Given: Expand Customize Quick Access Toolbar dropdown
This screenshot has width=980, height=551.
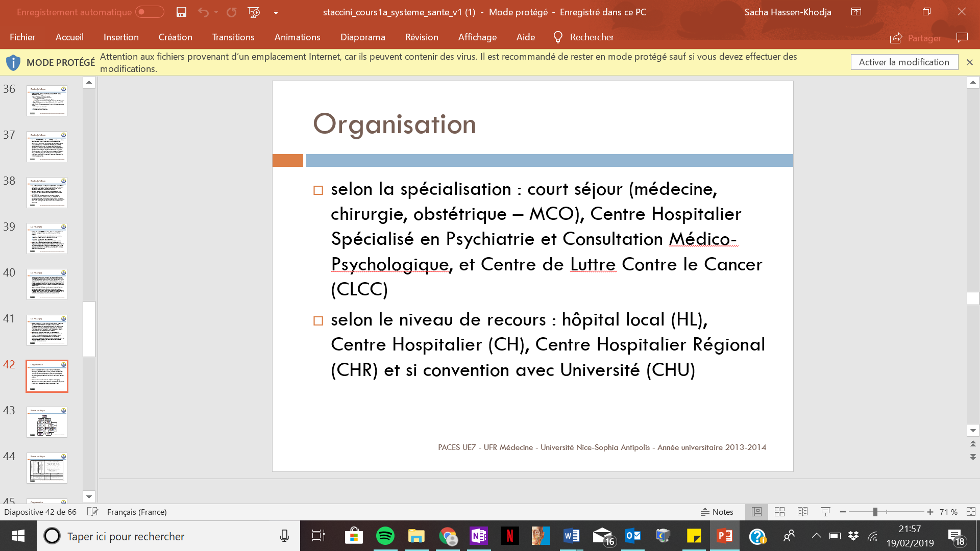Looking at the screenshot, I should pyautogui.click(x=276, y=12).
